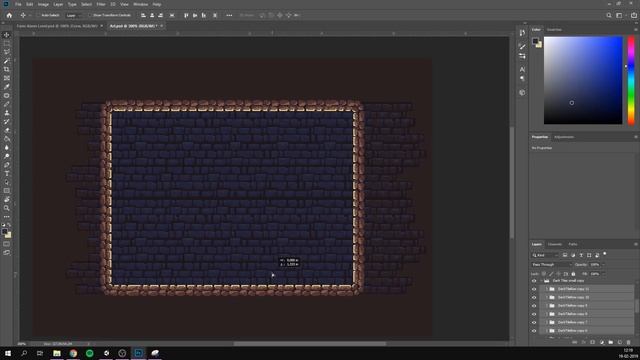Select the Magic Wand tool
Screen dimensions: 640x360
(x=7, y=61)
